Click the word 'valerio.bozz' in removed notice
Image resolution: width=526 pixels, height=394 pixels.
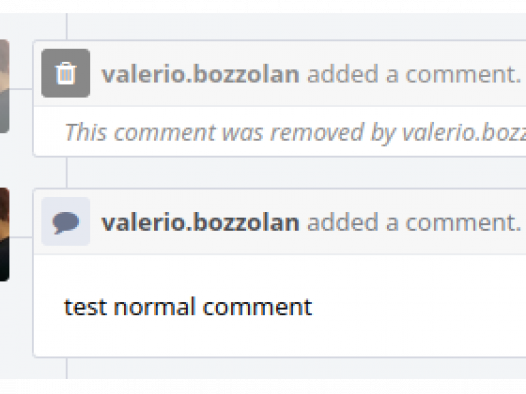[464, 133]
